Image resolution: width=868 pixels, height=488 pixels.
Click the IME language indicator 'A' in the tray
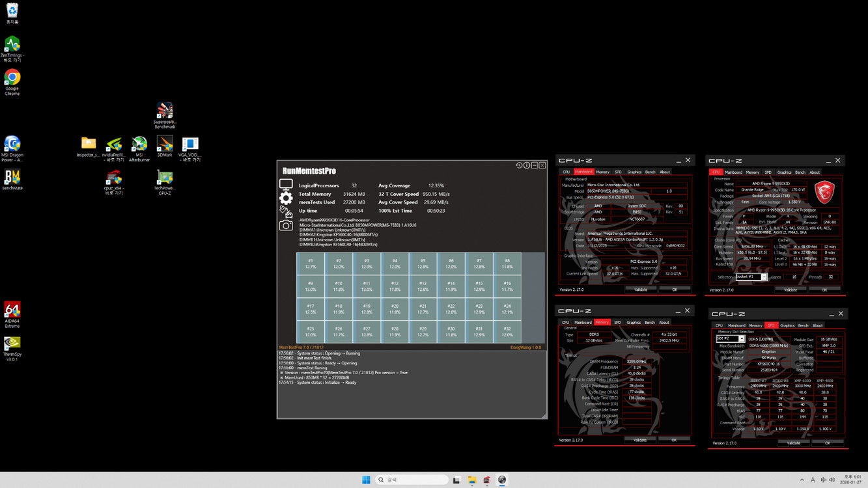point(813,480)
